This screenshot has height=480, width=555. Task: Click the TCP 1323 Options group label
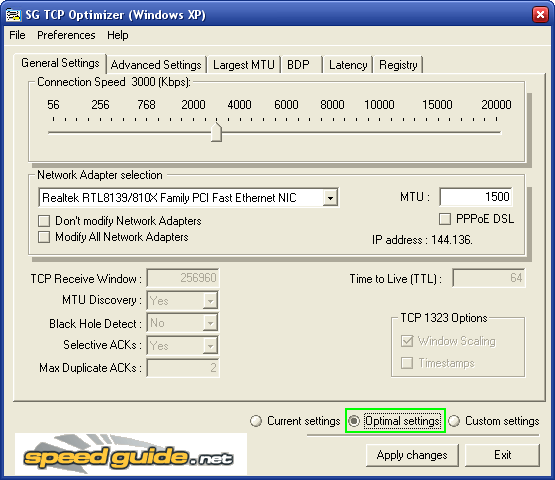tap(444, 318)
